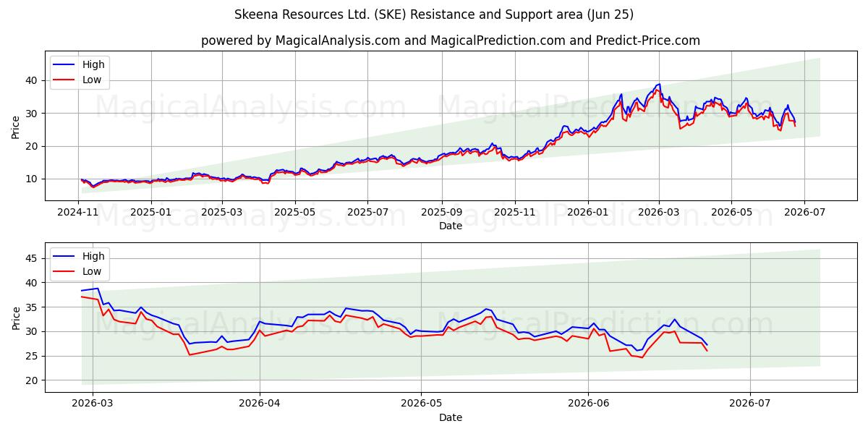Screen dimensions: 868x434
Task: Click the '2026-05' tick on upper x-axis
Action: pos(731,212)
